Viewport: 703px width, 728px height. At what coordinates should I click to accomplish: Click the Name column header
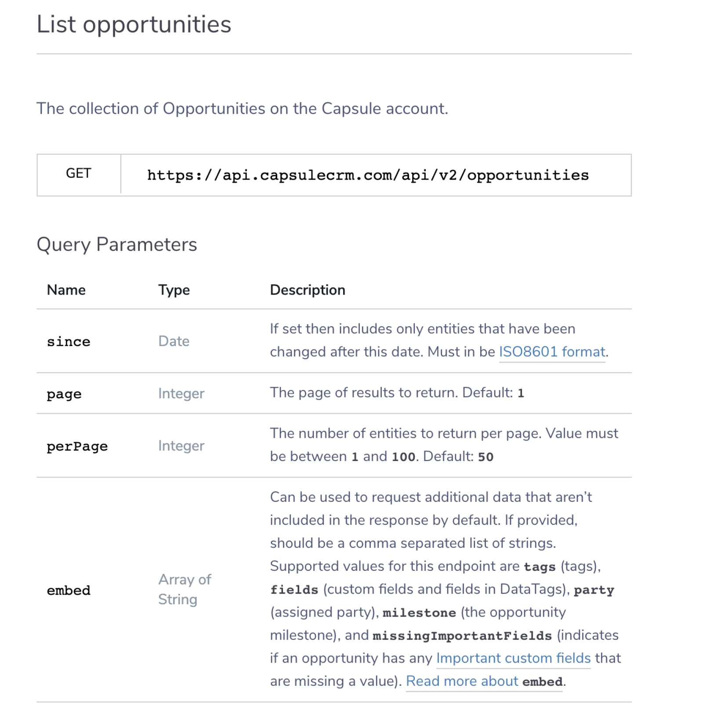66,290
